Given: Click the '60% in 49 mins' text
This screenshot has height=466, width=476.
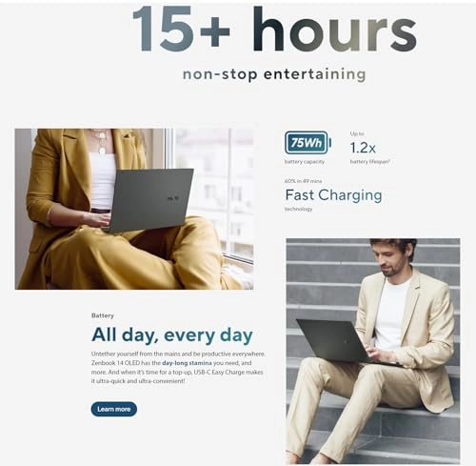Looking at the screenshot, I should coord(303,181).
